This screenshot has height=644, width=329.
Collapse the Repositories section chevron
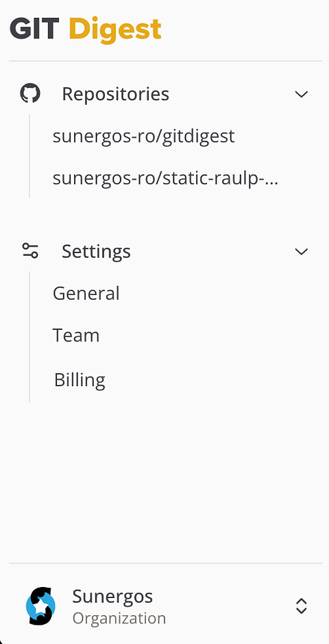(x=302, y=94)
